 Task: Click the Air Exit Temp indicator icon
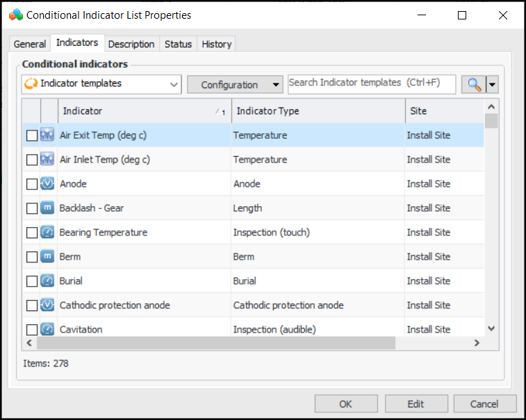tap(47, 135)
